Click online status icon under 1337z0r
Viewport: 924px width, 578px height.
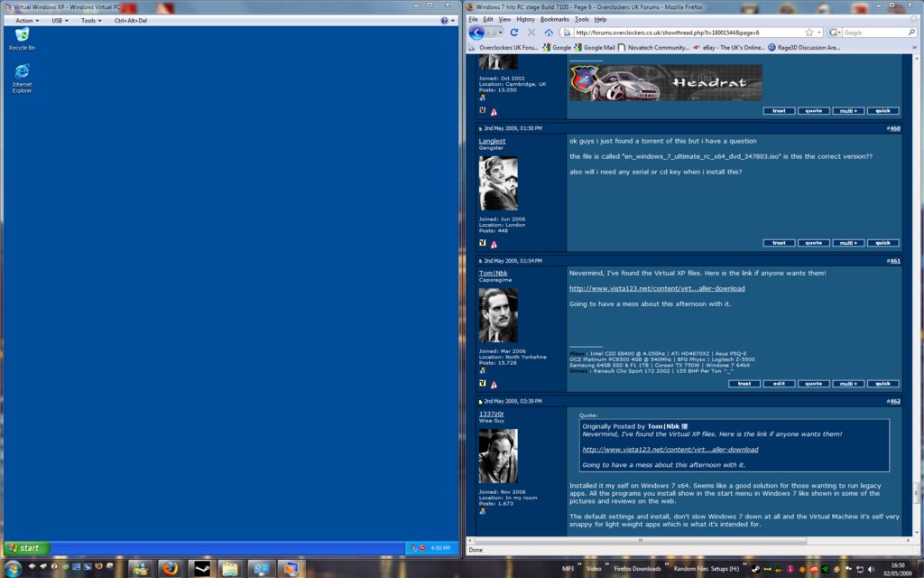pos(483,511)
